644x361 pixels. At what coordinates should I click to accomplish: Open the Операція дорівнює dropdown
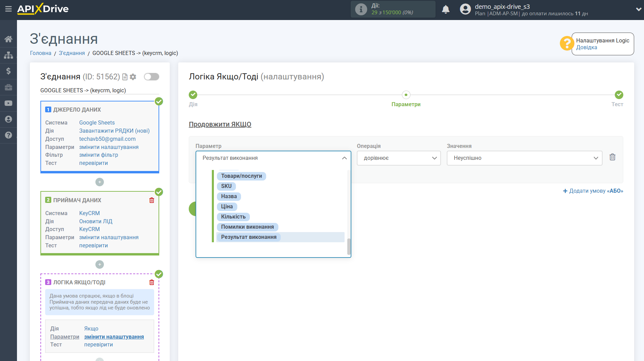(x=399, y=158)
